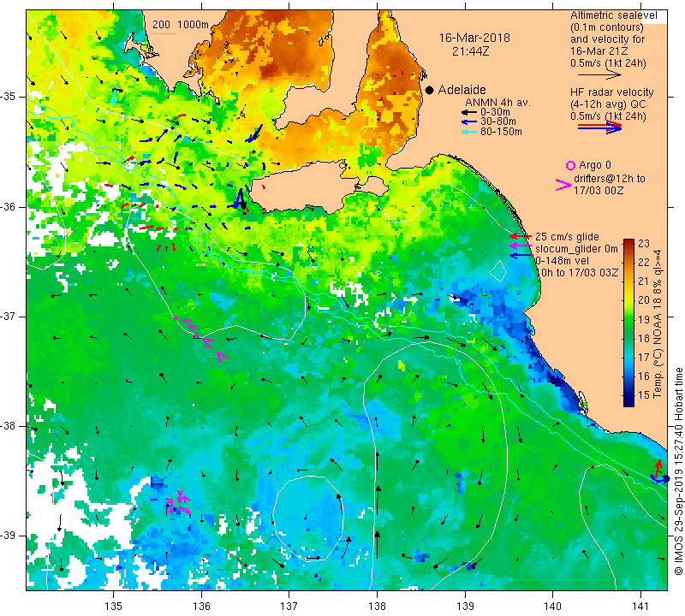
Task: Click the -39 latitude axis label
Action: pos(8,536)
